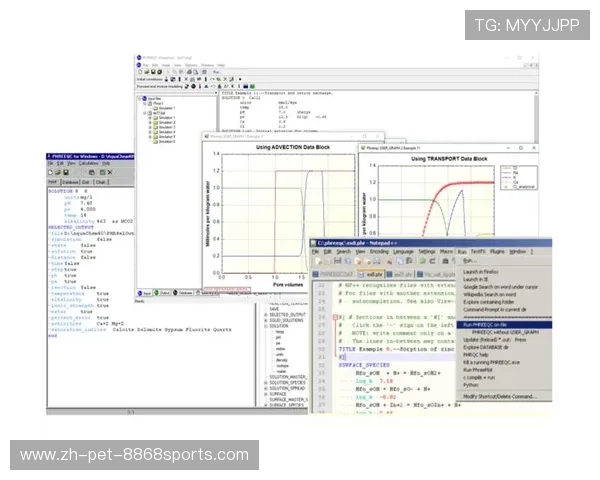This screenshot has width=600, height=480.
Task: Collapse SOLUTION keyword node in keyword tree
Action: click(x=266, y=326)
